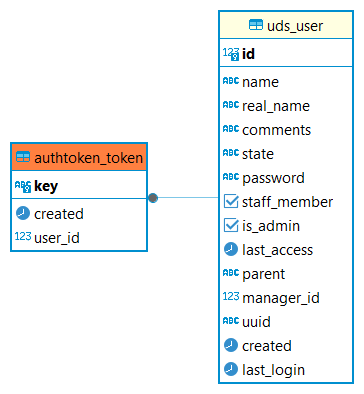Click the ABC icon next to uuid
The height and width of the screenshot is (394, 364).
(231, 321)
